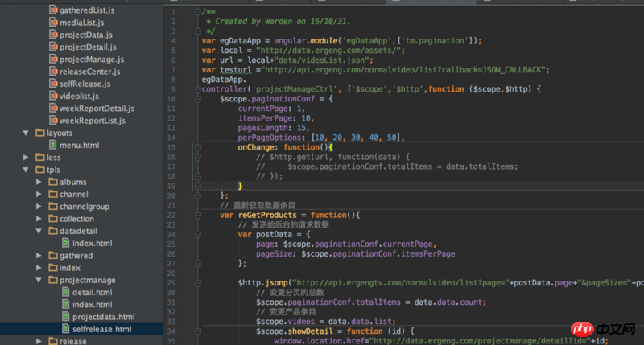The height and width of the screenshot is (345, 644).
Task: Collapse the layouts folder
Action: [x=27, y=133]
